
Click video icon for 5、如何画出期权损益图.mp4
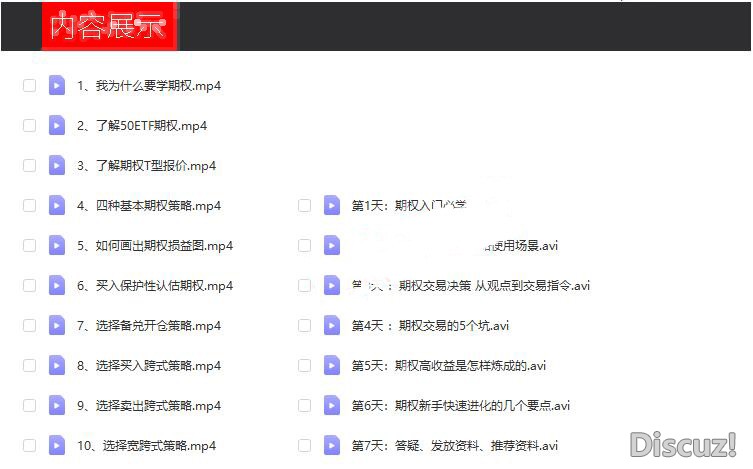click(57, 245)
